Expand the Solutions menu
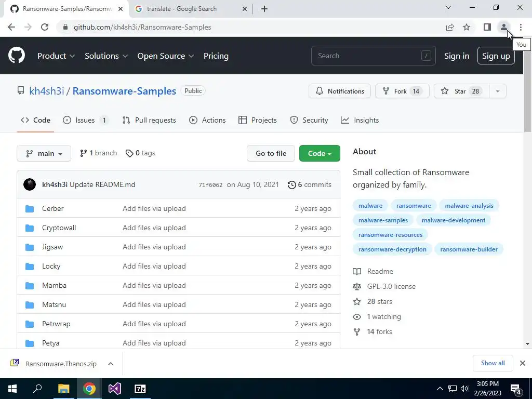 pyautogui.click(x=106, y=56)
